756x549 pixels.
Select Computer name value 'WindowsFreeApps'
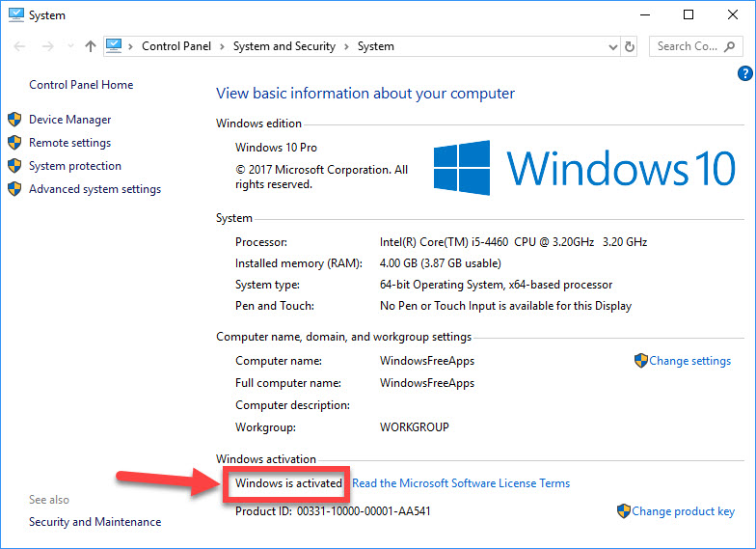[427, 361]
